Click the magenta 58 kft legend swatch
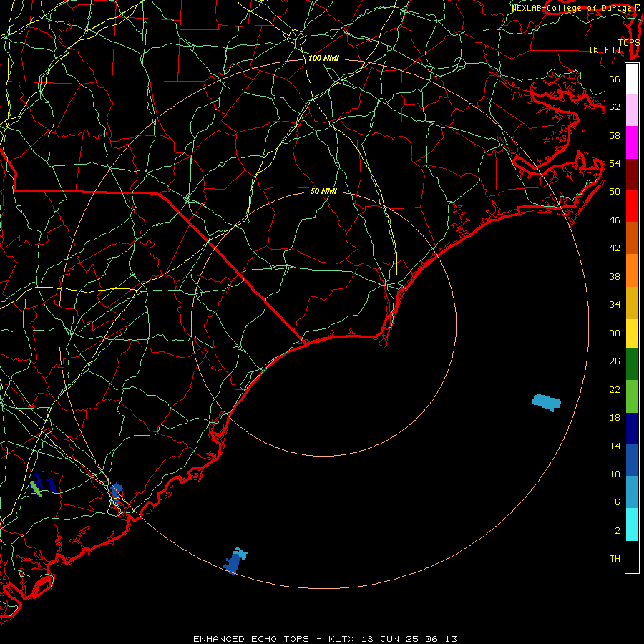Viewport: 644px width, 644px height. click(632, 142)
